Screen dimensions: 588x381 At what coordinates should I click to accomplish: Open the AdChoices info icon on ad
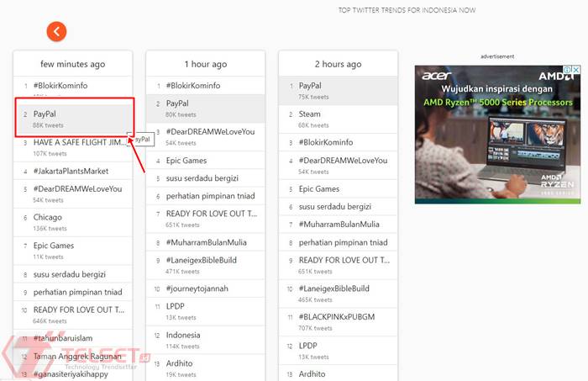[568, 70]
